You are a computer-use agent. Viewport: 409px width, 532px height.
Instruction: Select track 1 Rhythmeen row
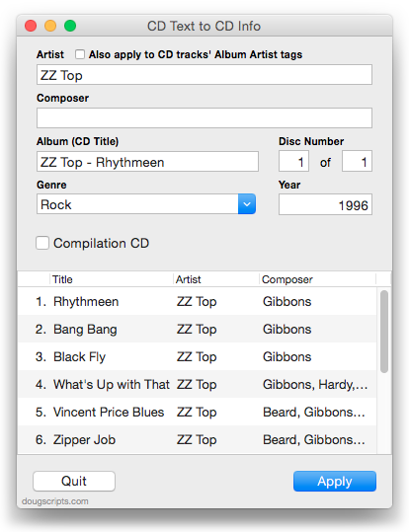197,301
